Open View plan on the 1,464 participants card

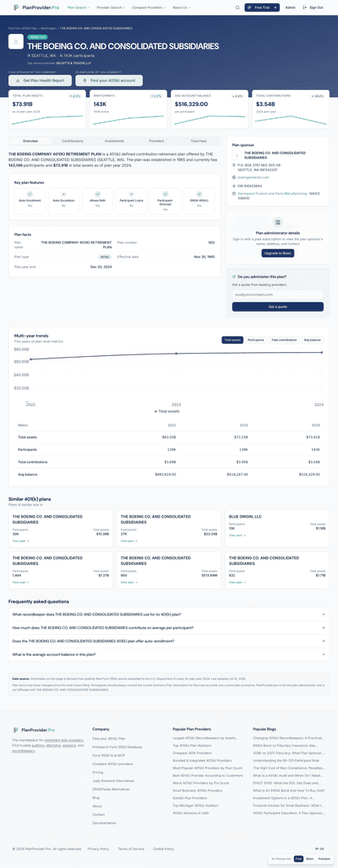[20, 583]
